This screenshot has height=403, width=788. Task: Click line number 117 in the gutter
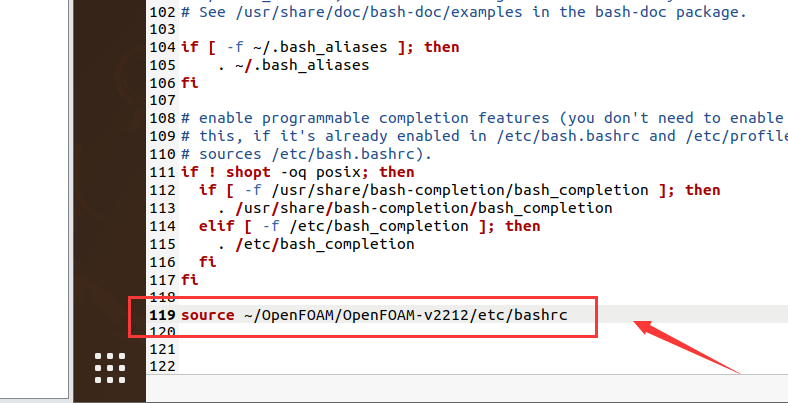(x=162, y=280)
